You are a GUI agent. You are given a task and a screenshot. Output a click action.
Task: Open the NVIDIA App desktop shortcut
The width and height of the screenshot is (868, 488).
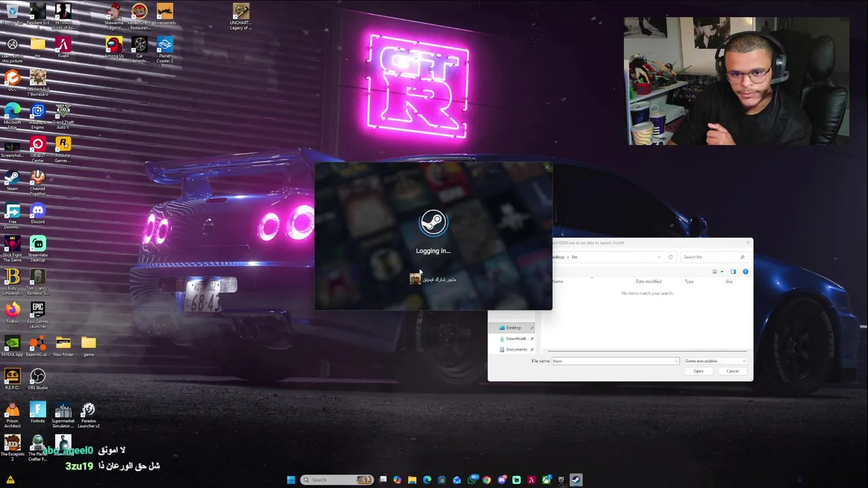coord(12,346)
